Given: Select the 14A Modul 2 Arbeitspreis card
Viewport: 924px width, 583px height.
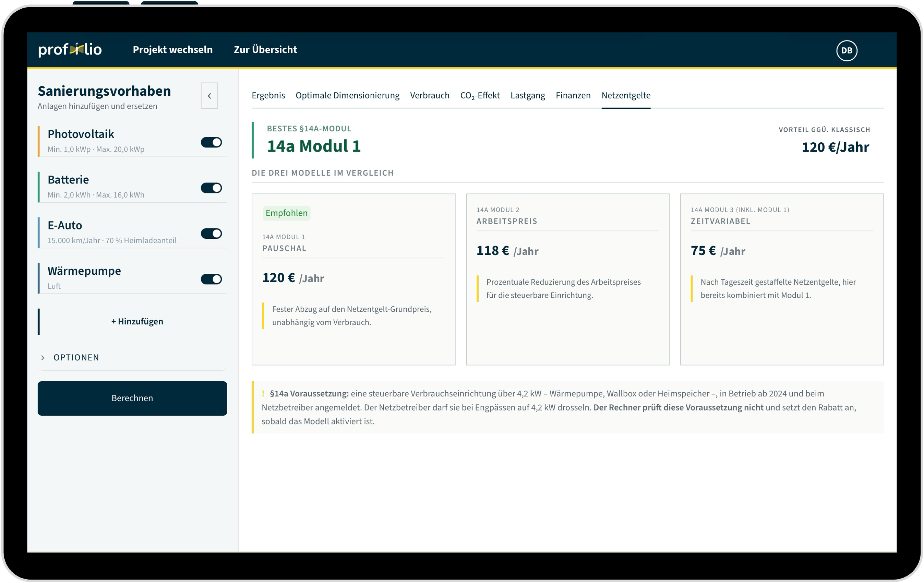Looking at the screenshot, I should pyautogui.click(x=567, y=279).
